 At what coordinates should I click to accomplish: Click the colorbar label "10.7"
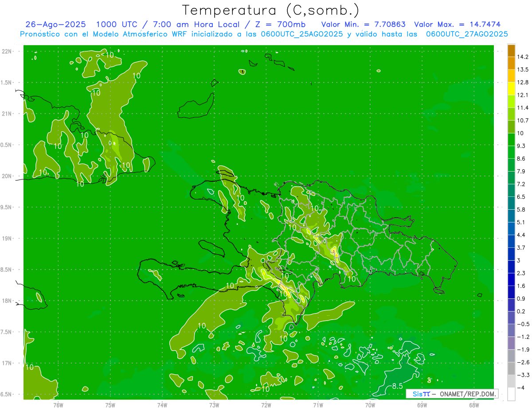pos(523,121)
